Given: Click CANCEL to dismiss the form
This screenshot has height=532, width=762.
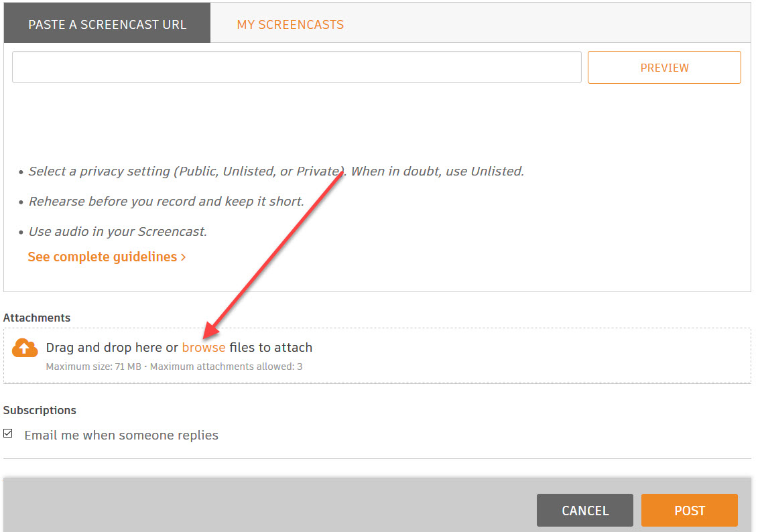Looking at the screenshot, I should coord(584,510).
